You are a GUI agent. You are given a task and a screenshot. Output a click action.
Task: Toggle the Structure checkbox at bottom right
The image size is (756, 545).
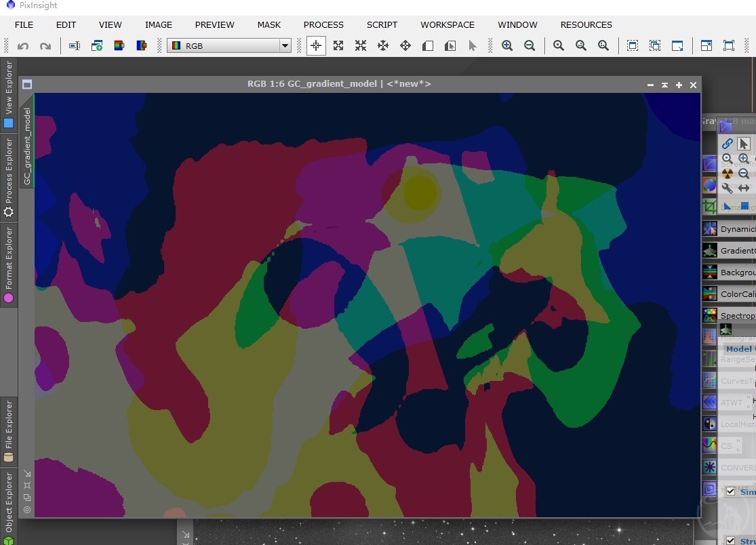pyautogui.click(x=730, y=541)
